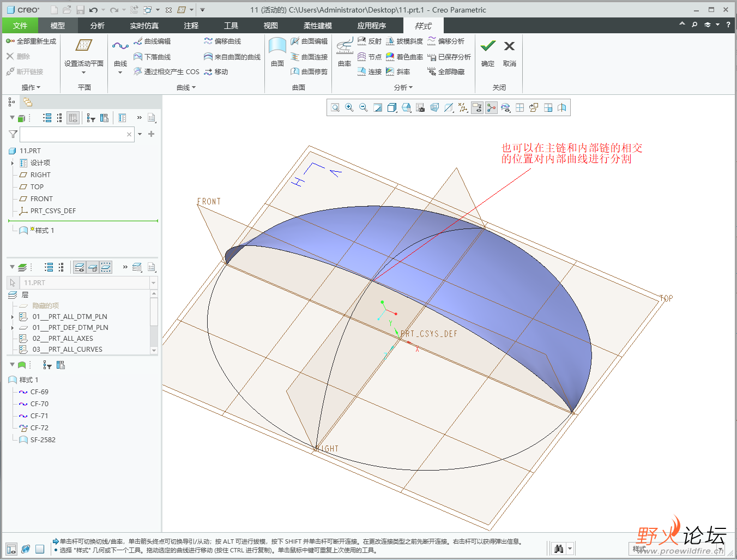
Task: Select Surface Edit tool (曲面编辑)
Action: pyautogui.click(x=309, y=41)
